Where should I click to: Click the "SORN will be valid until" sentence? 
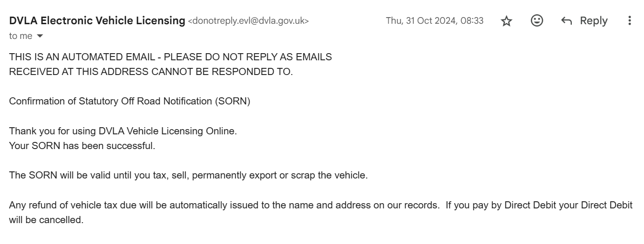pos(188,175)
